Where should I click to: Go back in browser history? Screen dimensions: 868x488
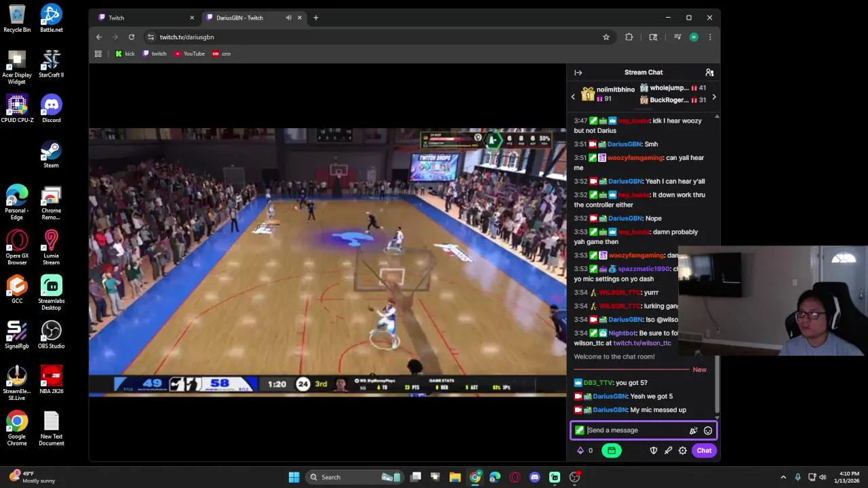pos(99,37)
